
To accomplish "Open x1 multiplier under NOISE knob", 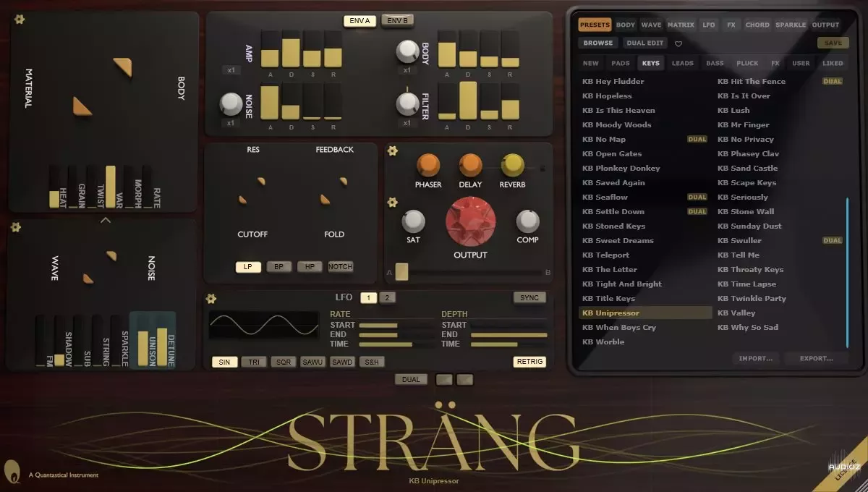I will [231, 123].
